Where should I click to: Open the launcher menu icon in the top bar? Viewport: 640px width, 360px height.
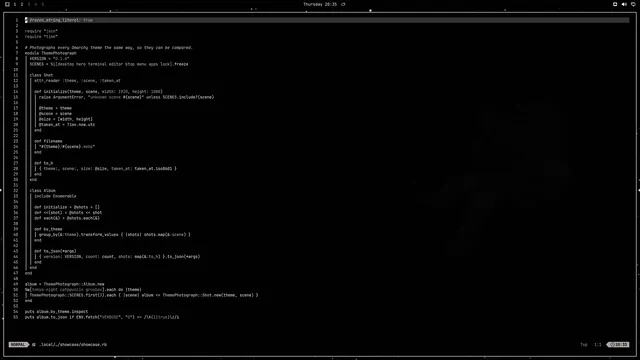coord(7,4)
